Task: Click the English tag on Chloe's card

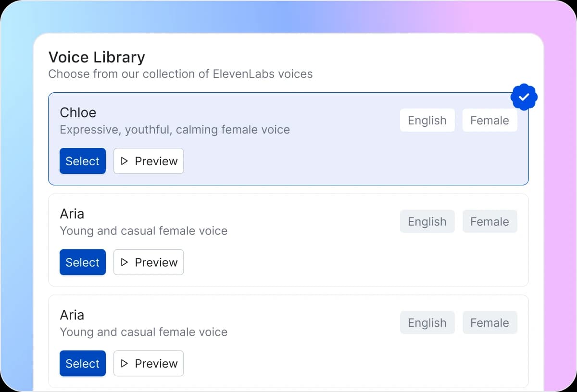Action: 427,120
